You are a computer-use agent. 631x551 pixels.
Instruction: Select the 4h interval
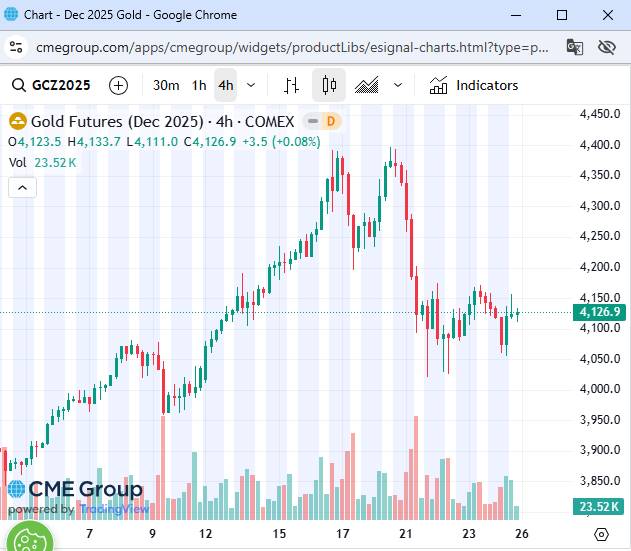(x=226, y=85)
